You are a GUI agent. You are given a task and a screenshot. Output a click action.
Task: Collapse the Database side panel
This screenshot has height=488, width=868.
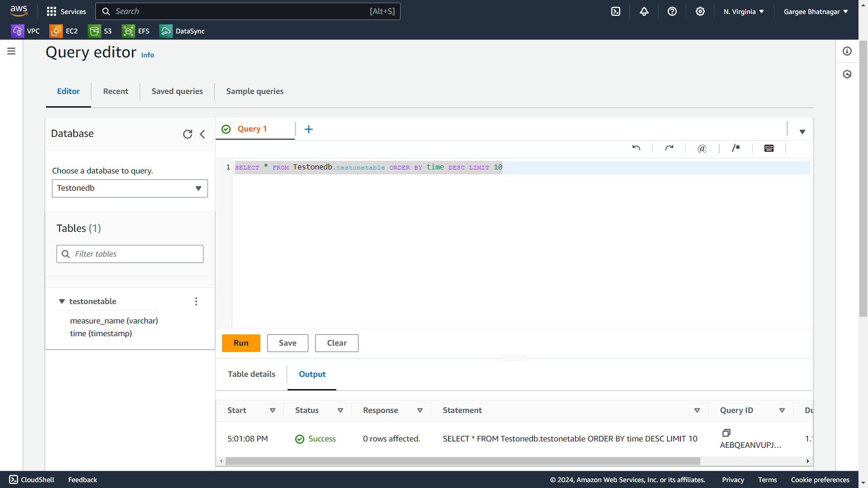click(x=203, y=134)
